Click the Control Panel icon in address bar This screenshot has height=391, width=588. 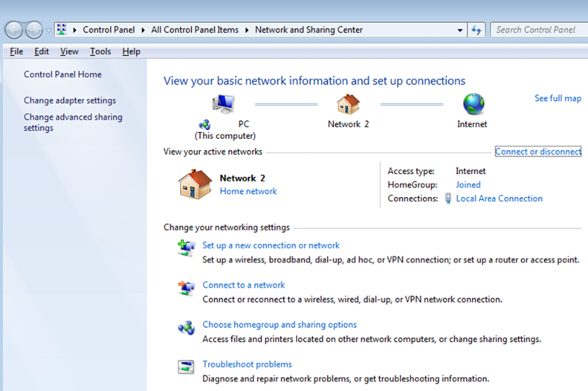[62, 29]
